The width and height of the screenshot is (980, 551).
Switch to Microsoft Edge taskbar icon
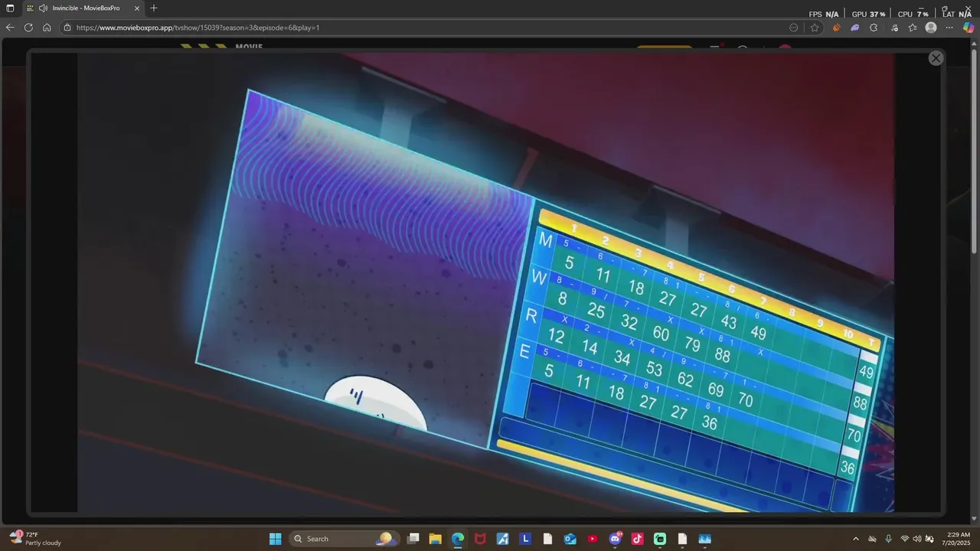[x=457, y=539]
